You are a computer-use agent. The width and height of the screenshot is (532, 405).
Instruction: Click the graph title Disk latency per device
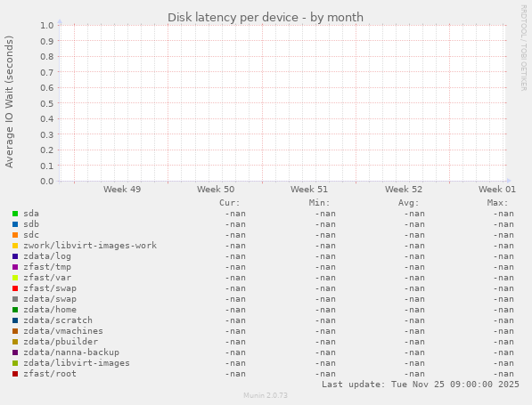[266, 17]
